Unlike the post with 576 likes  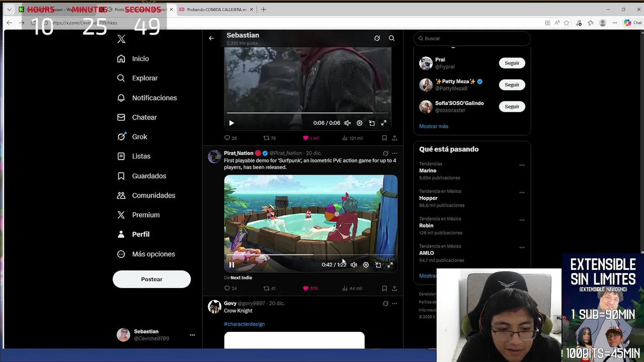(310, 288)
